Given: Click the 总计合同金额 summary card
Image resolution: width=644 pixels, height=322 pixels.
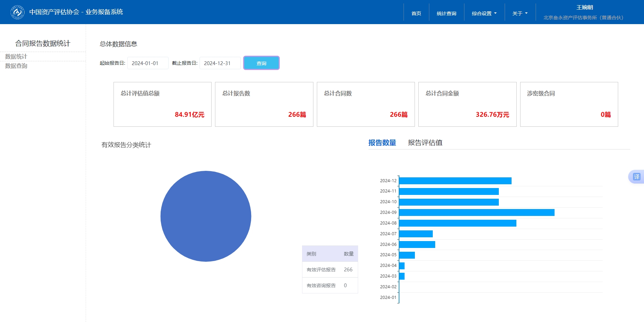Looking at the screenshot, I should coord(467,104).
